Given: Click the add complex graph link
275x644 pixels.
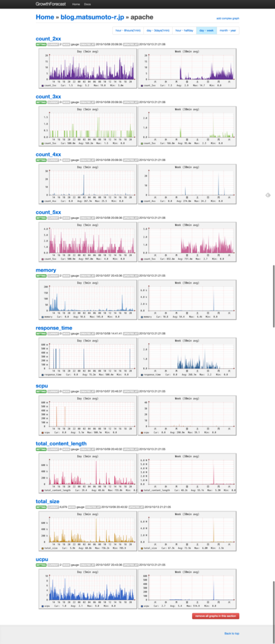Looking at the screenshot, I should click(x=228, y=18).
